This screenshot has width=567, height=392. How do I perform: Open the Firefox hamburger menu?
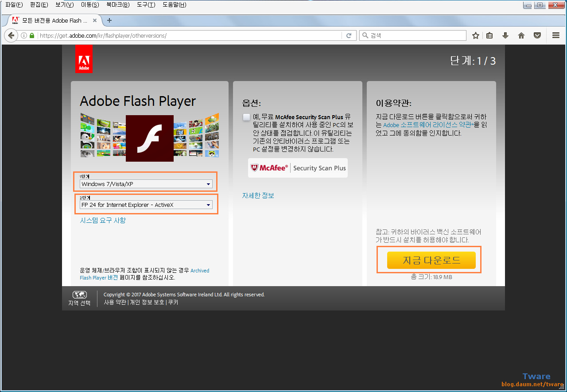pyautogui.click(x=556, y=35)
